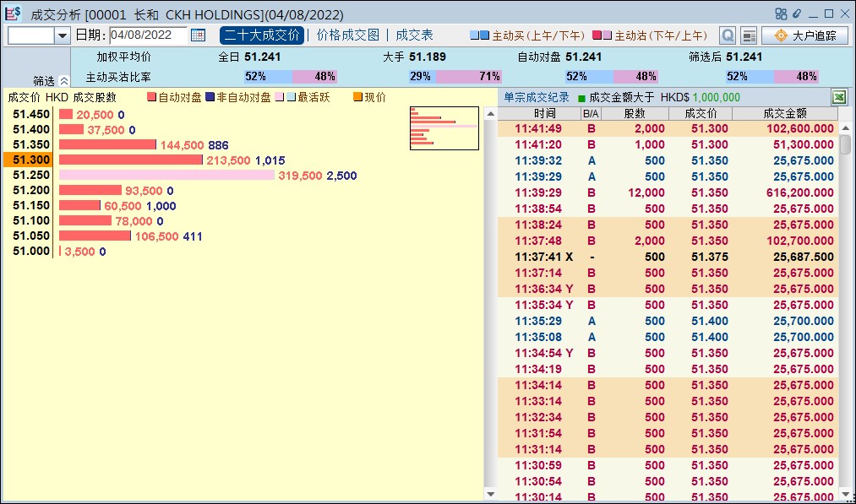Click the green 成交金额大于 indicator square
The image size is (856, 504).
[581, 98]
